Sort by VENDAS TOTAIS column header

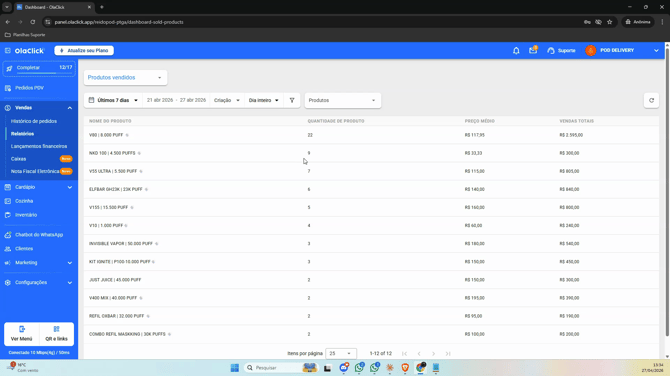(576, 121)
